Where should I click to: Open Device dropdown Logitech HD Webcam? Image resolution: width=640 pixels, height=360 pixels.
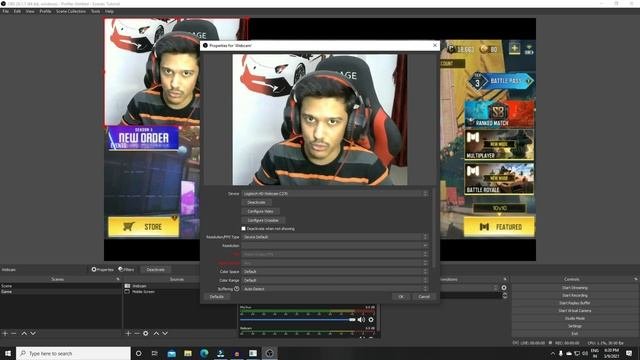[x=336, y=193]
